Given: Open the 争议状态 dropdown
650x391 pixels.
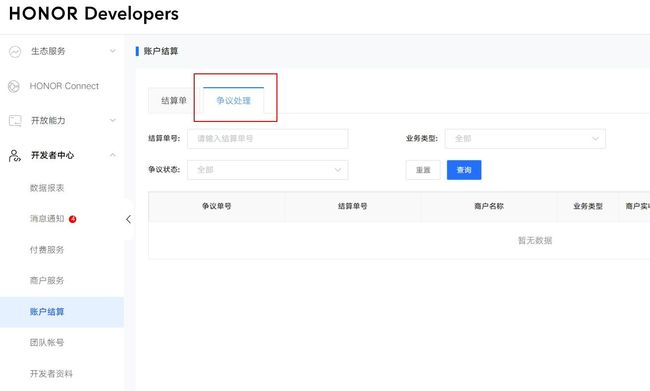Looking at the screenshot, I should click(x=268, y=170).
